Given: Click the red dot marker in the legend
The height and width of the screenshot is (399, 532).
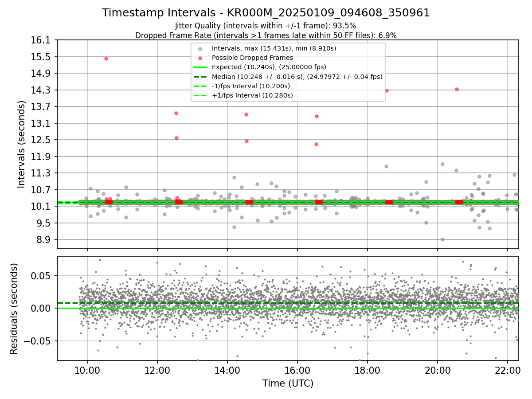Looking at the screenshot, I should [x=201, y=58].
